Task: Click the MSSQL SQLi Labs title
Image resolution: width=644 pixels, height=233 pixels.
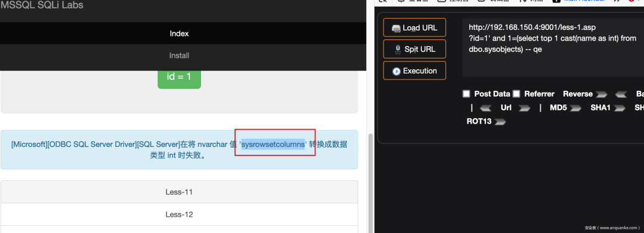Action: (x=42, y=5)
